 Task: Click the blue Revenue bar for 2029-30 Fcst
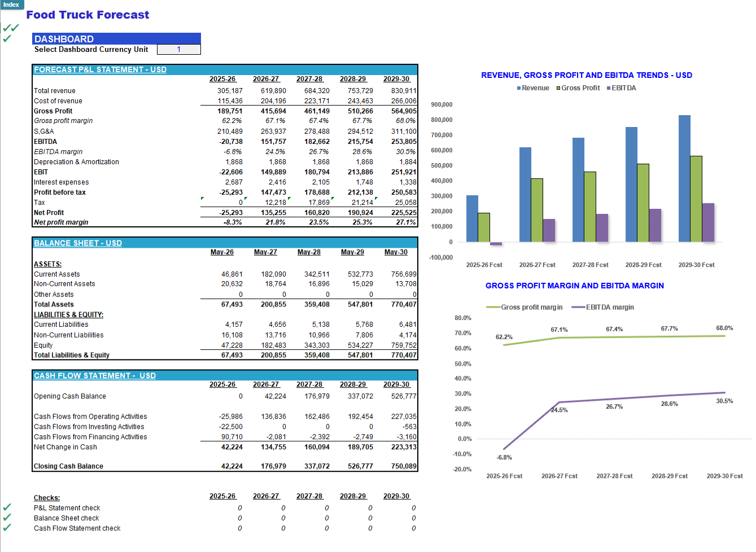pyautogui.click(x=684, y=178)
